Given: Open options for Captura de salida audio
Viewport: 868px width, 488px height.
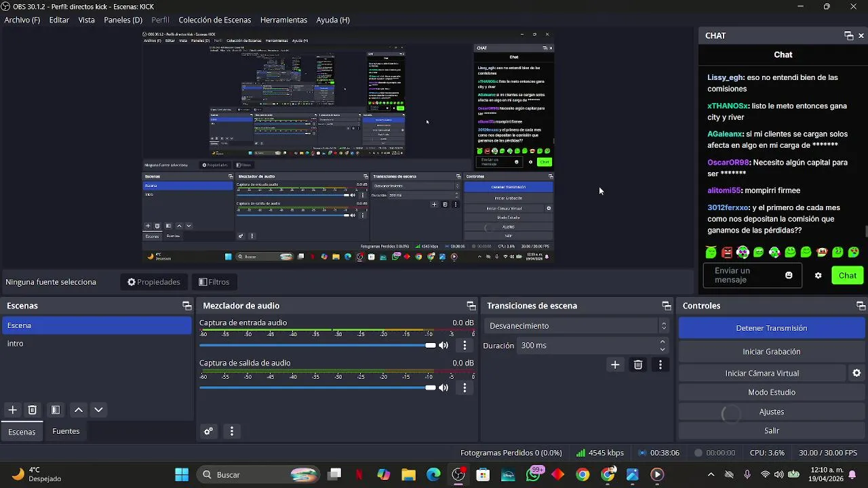Looking at the screenshot, I should pyautogui.click(x=465, y=388).
